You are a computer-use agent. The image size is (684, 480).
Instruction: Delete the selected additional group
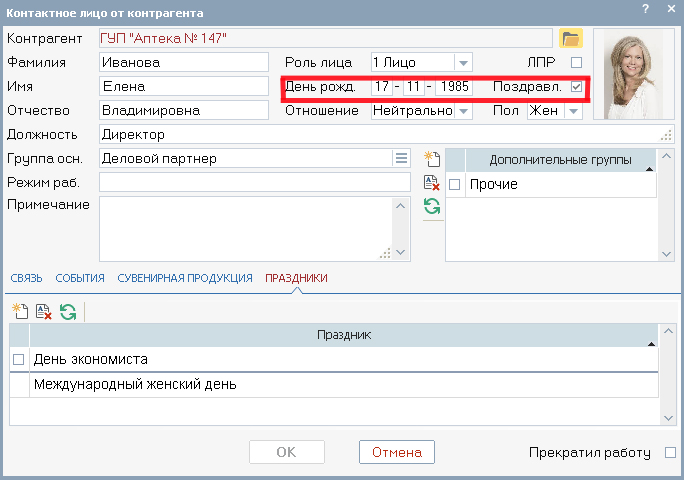tap(432, 182)
